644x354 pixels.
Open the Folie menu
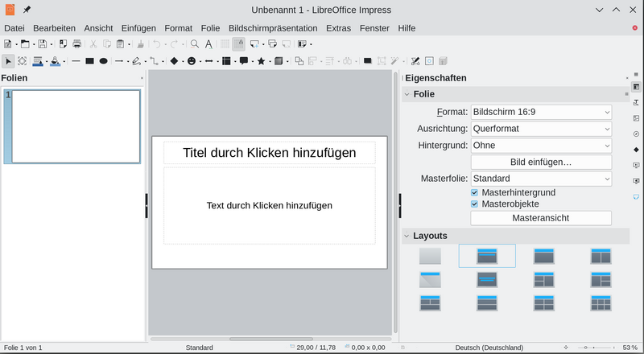pyautogui.click(x=210, y=28)
